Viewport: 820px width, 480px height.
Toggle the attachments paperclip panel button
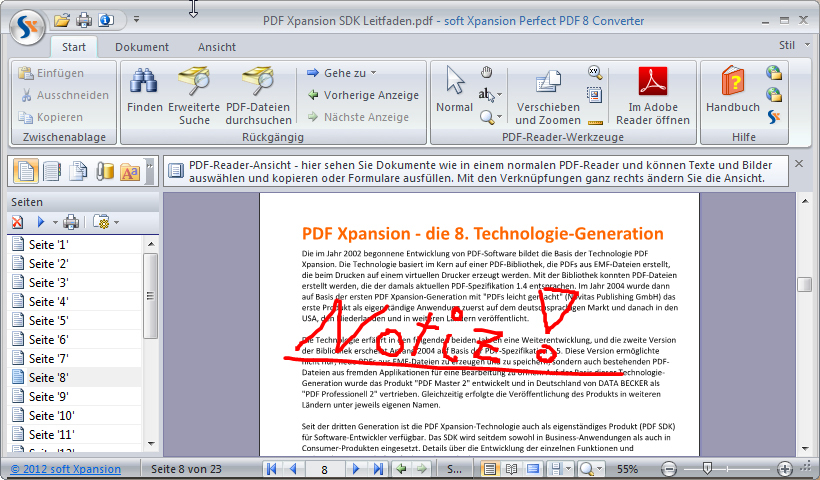tap(105, 171)
